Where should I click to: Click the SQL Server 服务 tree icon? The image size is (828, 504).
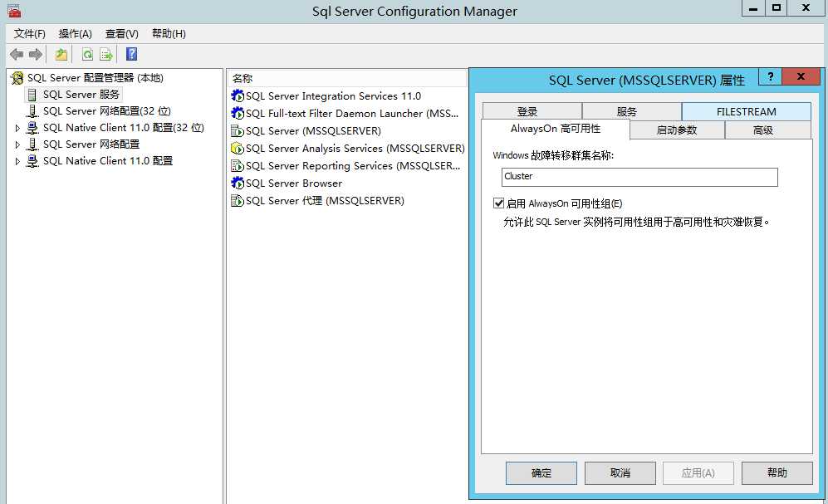32,95
